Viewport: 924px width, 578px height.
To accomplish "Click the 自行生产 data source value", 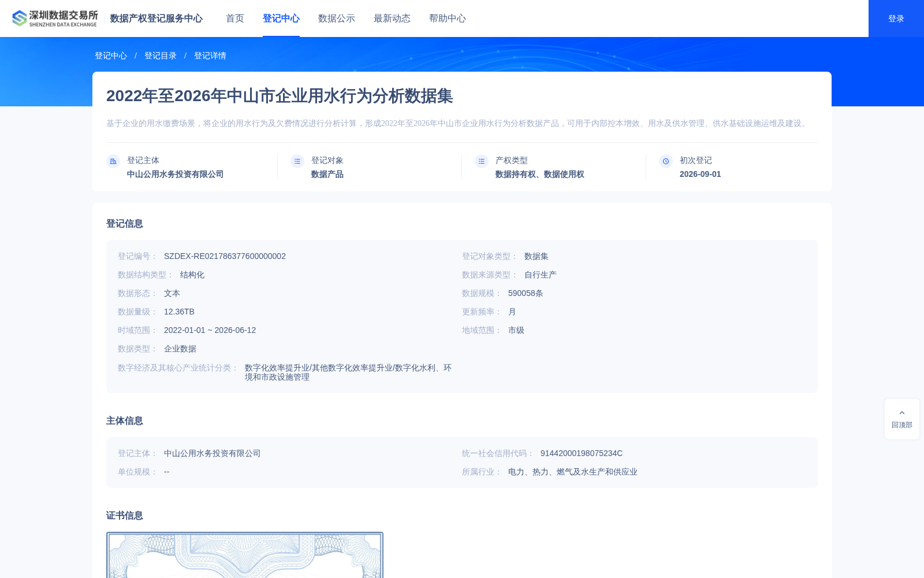I will [541, 275].
